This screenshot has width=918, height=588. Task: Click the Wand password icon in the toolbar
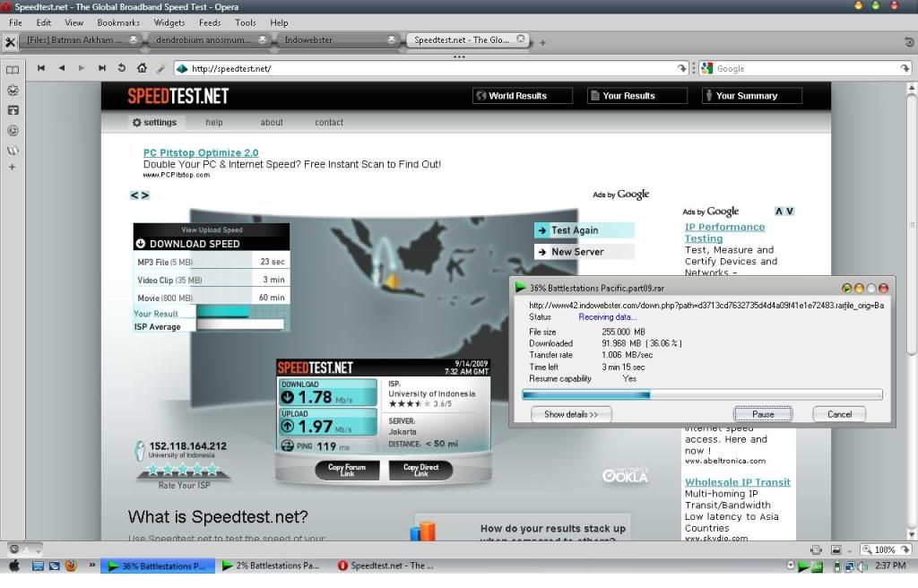click(x=160, y=68)
